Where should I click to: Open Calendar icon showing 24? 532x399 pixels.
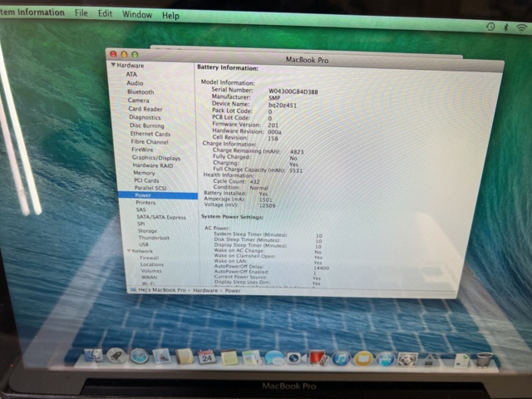[x=207, y=357]
